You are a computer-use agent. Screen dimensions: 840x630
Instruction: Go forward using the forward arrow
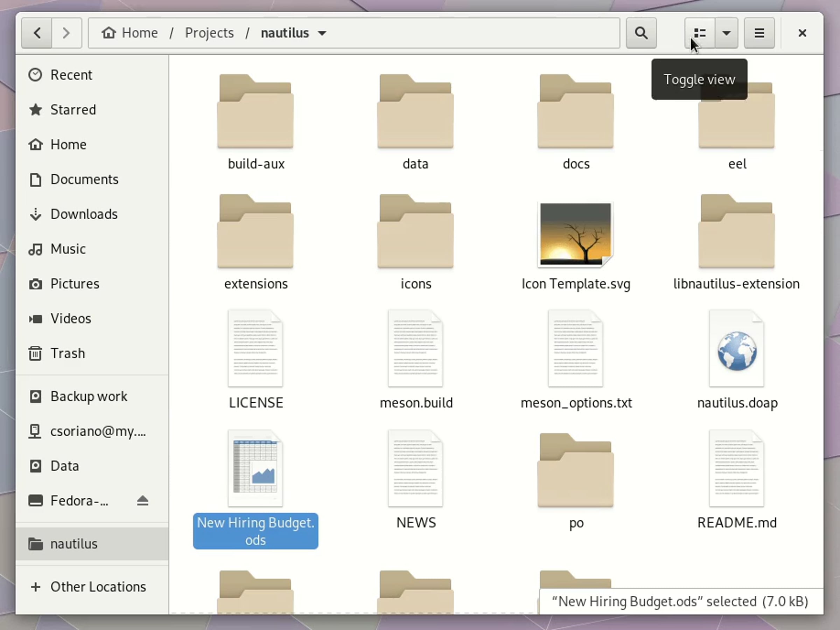tap(66, 33)
